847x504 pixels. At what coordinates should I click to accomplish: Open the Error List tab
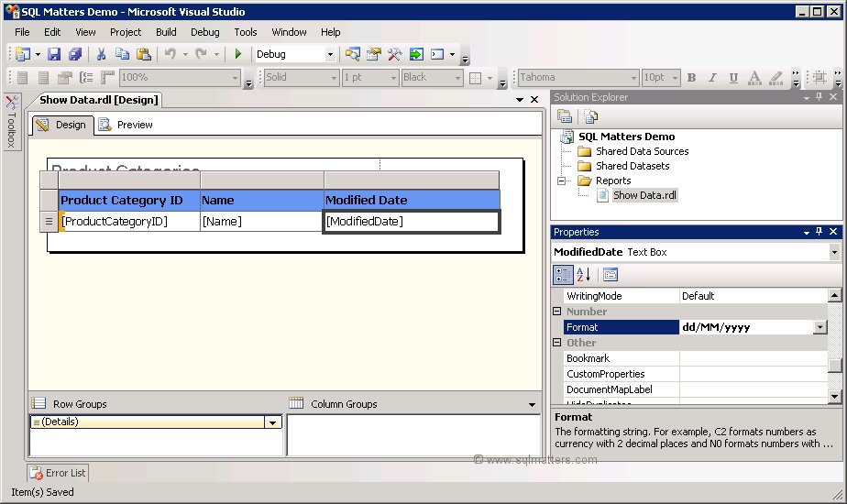coord(59,473)
